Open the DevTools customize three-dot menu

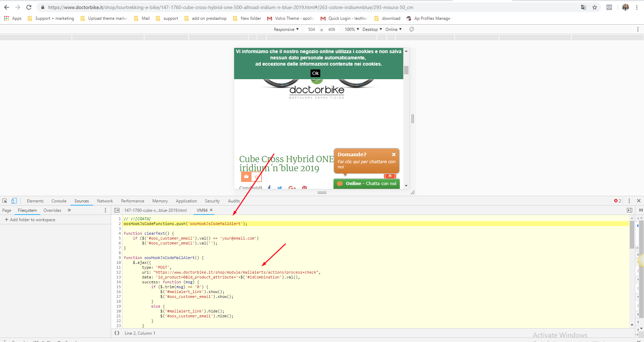(629, 201)
